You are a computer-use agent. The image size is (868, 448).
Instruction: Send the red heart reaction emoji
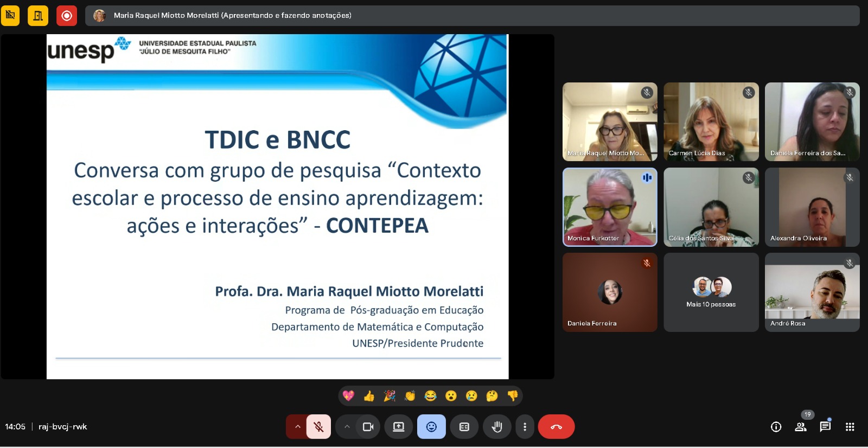click(348, 396)
